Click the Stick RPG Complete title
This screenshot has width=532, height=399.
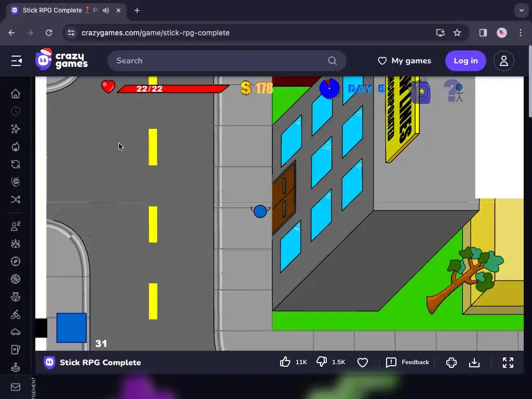pyautogui.click(x=100, y=362)
